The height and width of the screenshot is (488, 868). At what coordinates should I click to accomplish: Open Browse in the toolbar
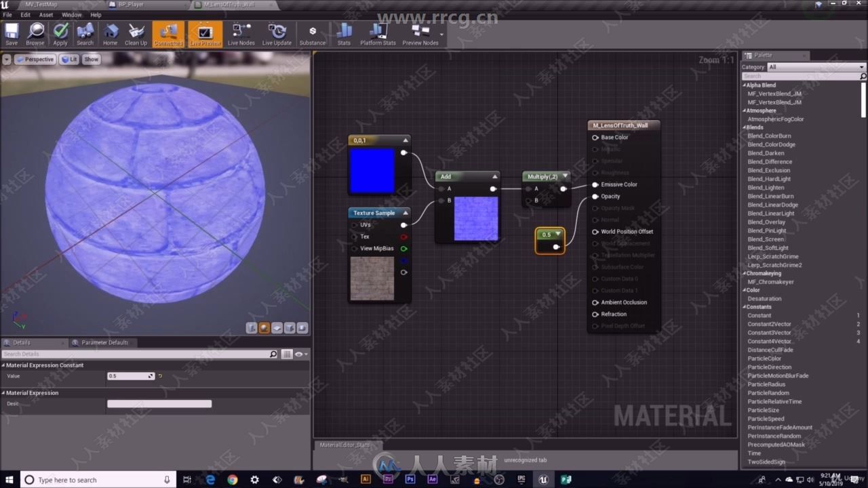pos(35,34)
